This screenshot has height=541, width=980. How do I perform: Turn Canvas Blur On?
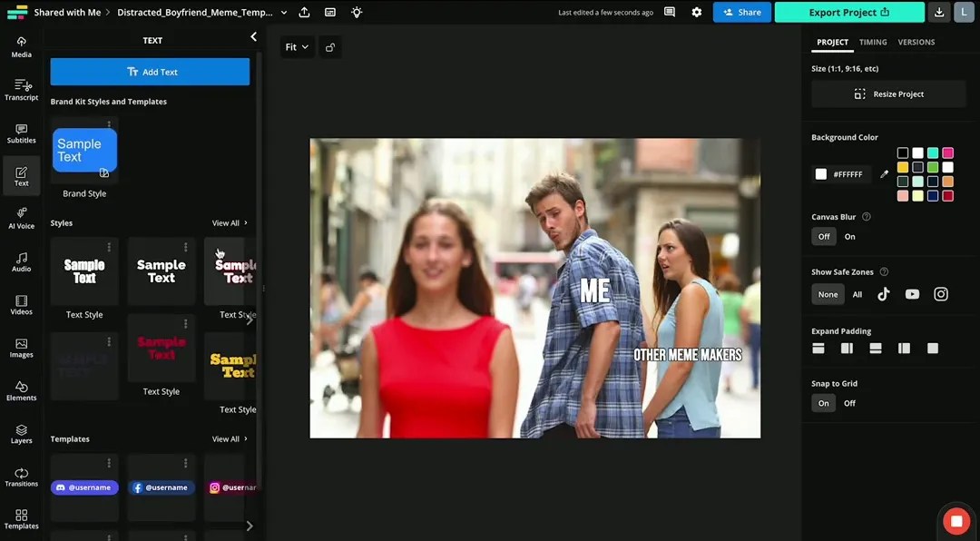click(849, 236)
